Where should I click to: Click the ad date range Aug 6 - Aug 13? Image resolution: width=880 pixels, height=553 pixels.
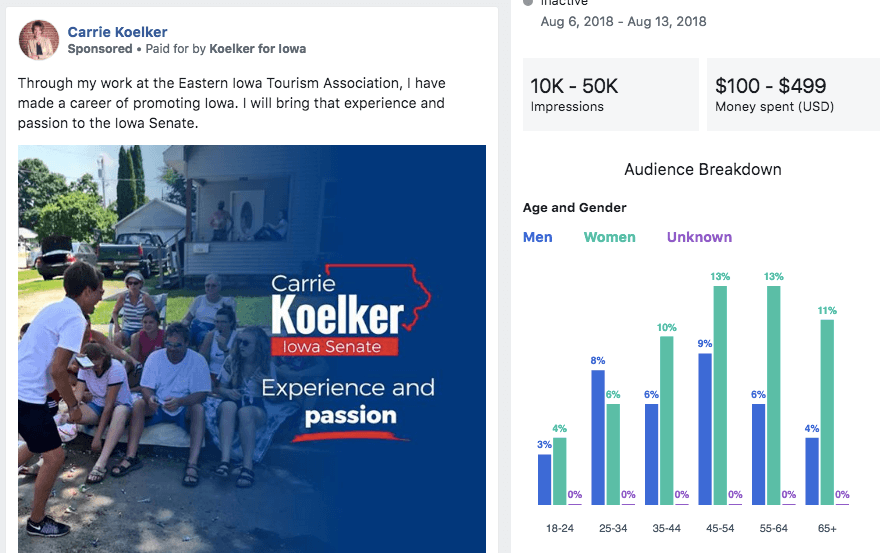click(x=624, y=21)
